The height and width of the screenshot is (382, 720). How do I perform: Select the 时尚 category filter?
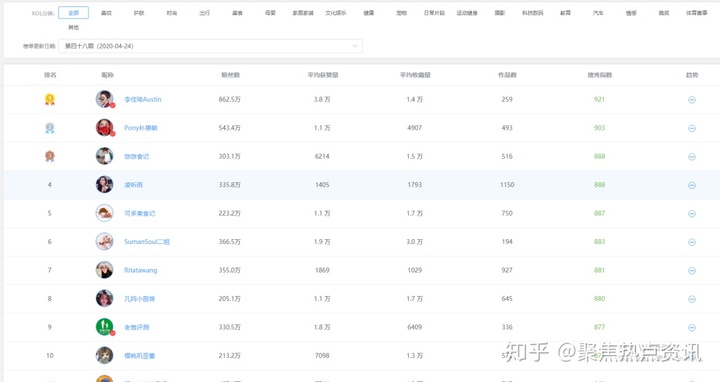pyautogui.click(x=172, y=13)
